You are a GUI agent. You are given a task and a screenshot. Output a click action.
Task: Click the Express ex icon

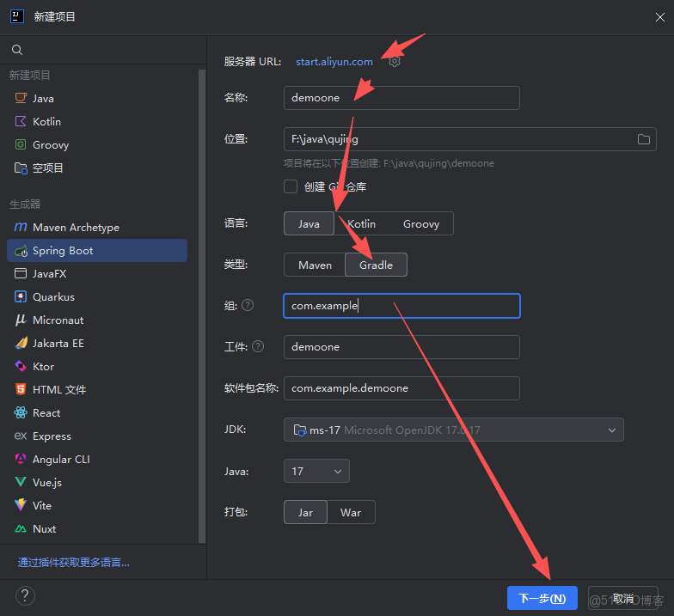pos(21,436)
